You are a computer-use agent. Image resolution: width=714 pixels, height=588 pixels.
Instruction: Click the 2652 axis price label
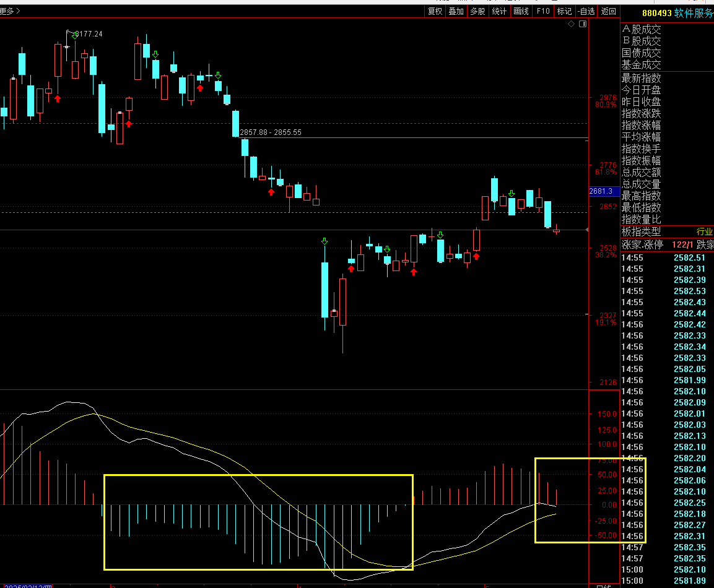click(x=608, y=207)
